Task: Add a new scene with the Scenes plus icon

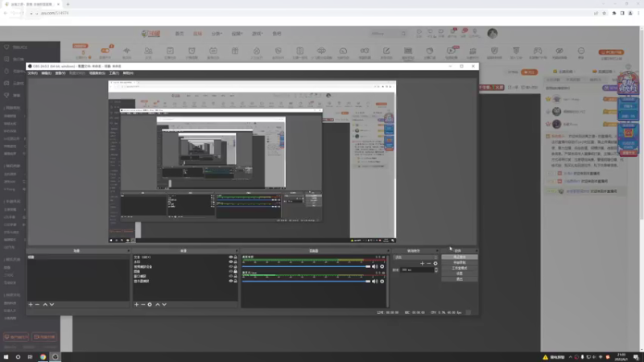Action: point(31,305)
